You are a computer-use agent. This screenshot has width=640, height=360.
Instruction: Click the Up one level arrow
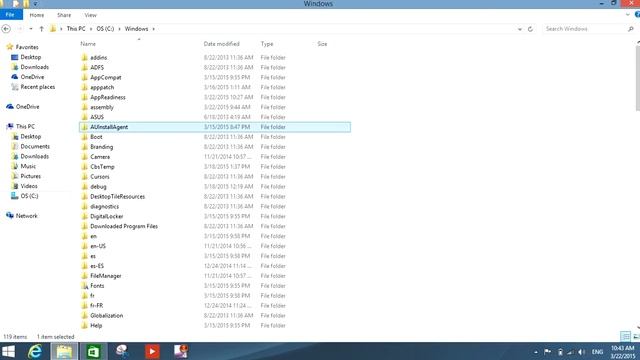[x=41, y=29]
